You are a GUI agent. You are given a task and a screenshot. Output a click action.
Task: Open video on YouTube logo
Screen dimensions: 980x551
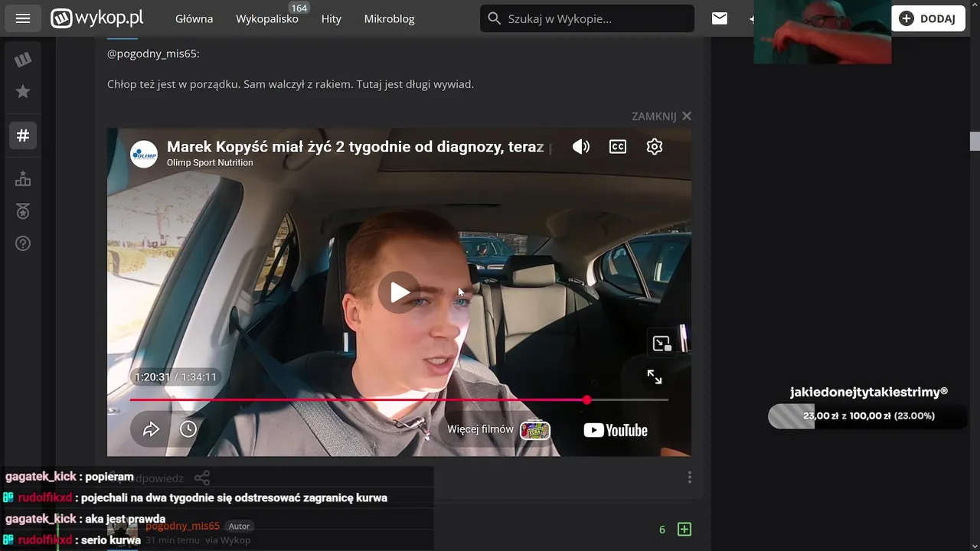point(616,430)
